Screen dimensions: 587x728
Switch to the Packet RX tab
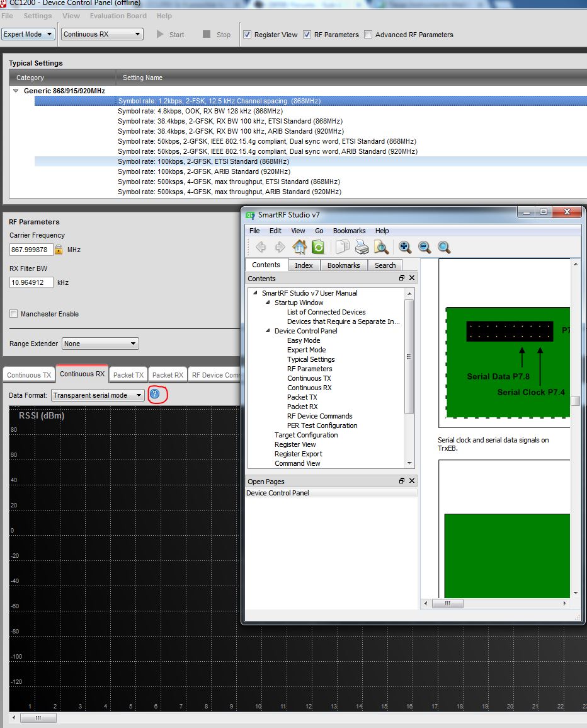click(168, 375)
